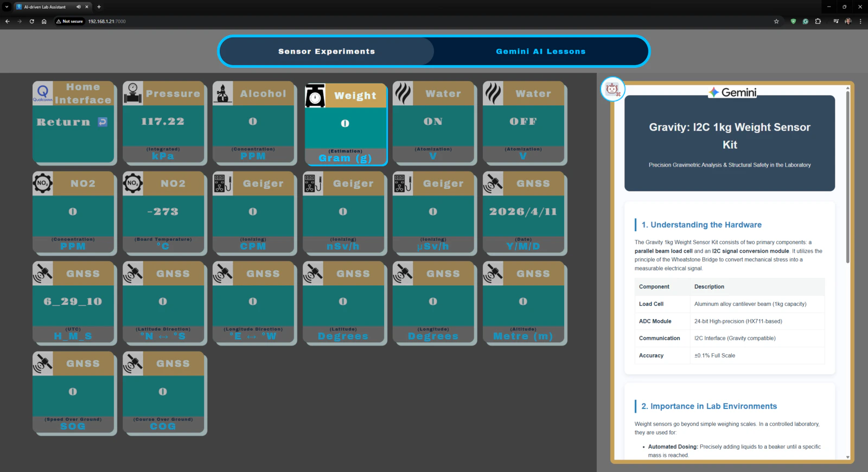
Task: Click the Not secure site info badge
Action: 70,22
